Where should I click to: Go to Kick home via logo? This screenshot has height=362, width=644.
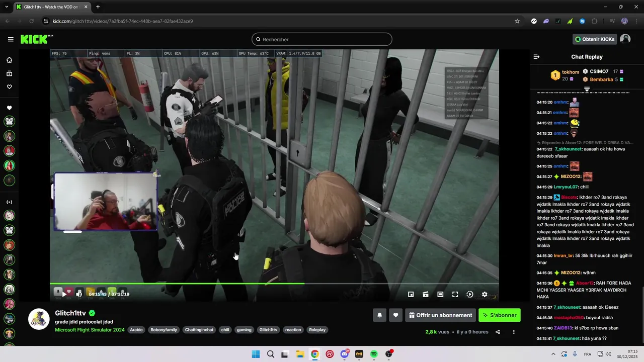[x=37, y=39]
